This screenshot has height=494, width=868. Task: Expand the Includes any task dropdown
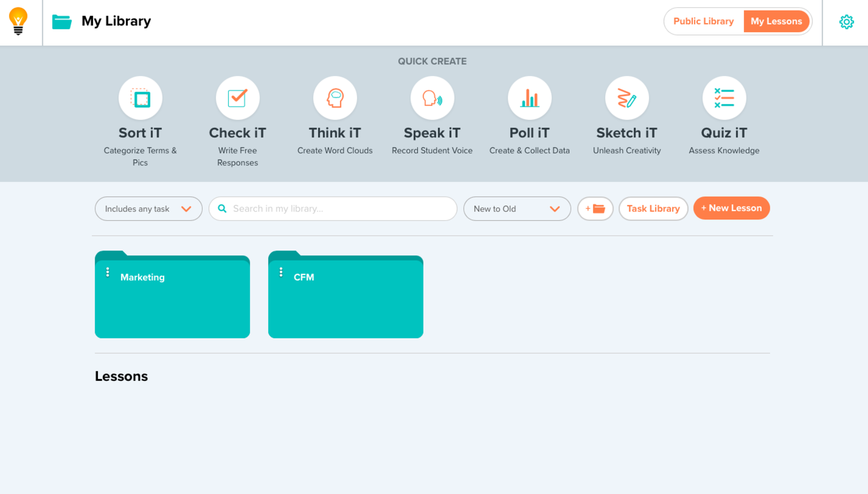148,209
